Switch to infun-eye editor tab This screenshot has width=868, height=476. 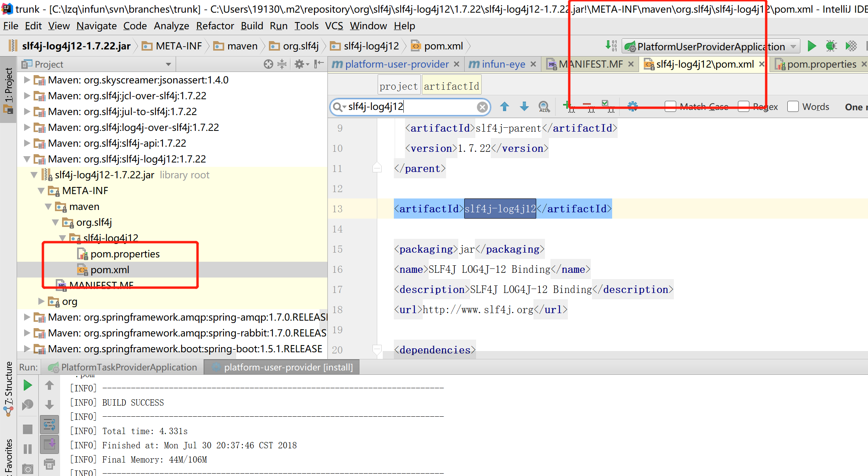[503, 64]
